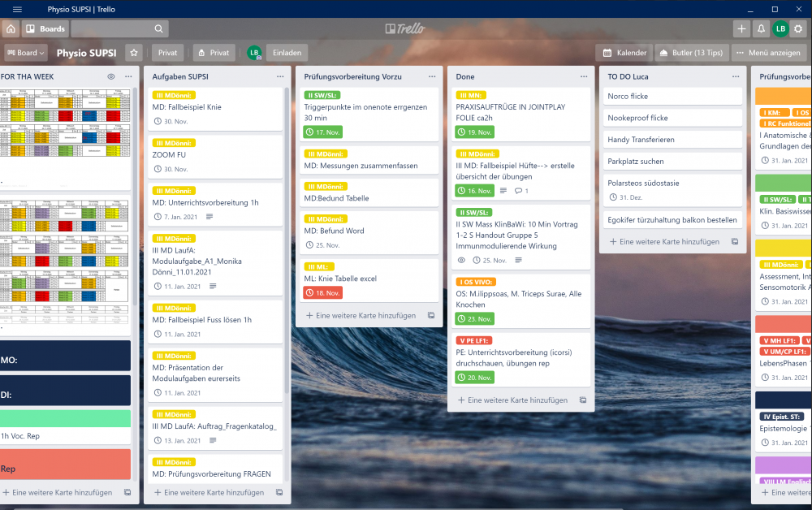Open list actions menu for TO DO Luca
Image resolution: width=812 pixels, height=510 pixels.
coord(735,76)
